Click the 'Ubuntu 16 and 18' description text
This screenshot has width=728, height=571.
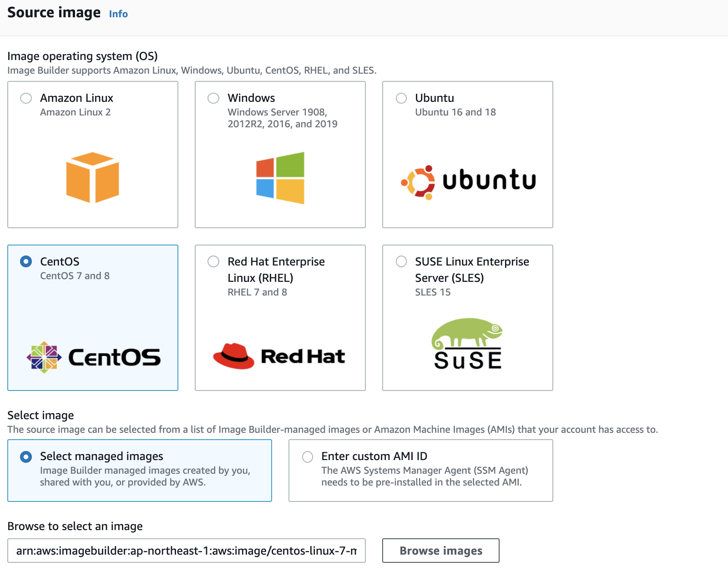click(455, 112)
